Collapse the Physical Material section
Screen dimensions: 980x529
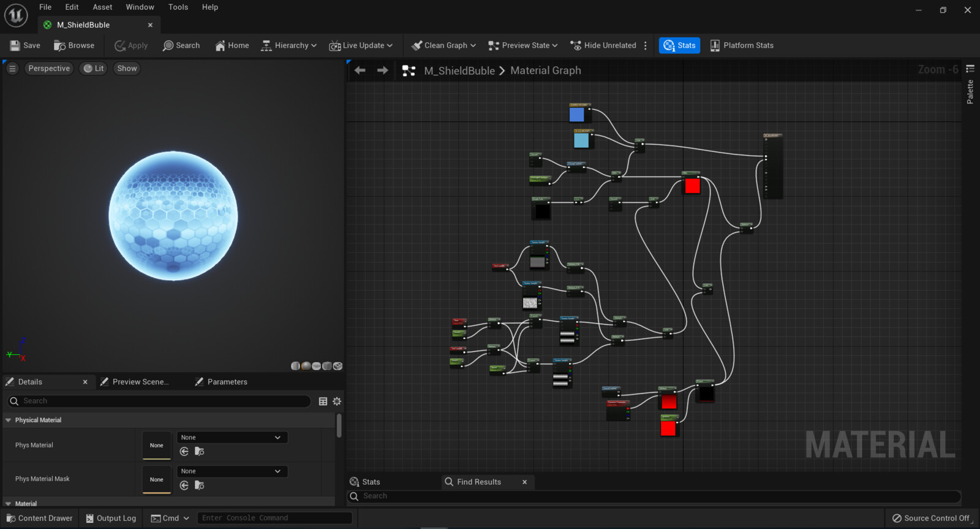(x=9, y=421)
